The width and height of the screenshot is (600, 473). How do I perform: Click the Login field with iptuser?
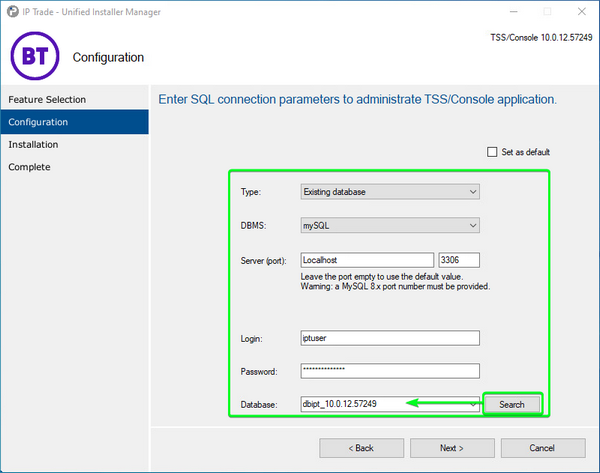(x=390, y=338)
